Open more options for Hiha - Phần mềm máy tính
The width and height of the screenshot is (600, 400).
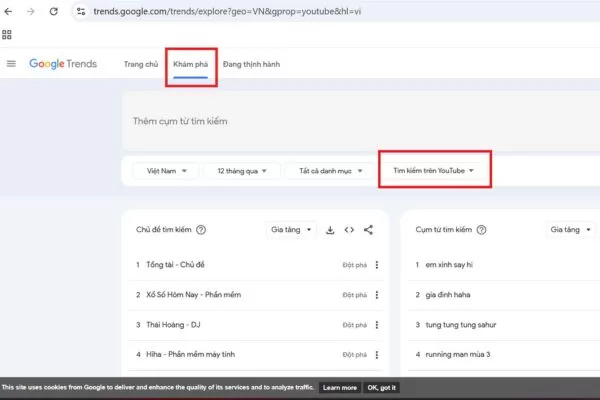(377, 355)
